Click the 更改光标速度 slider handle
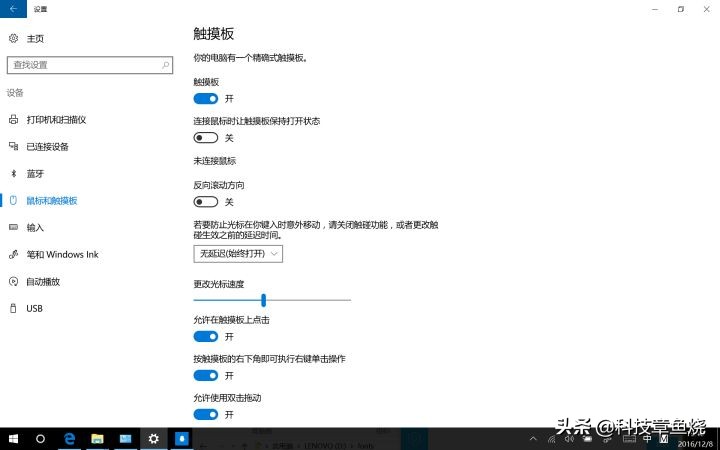 click(263, 300)
